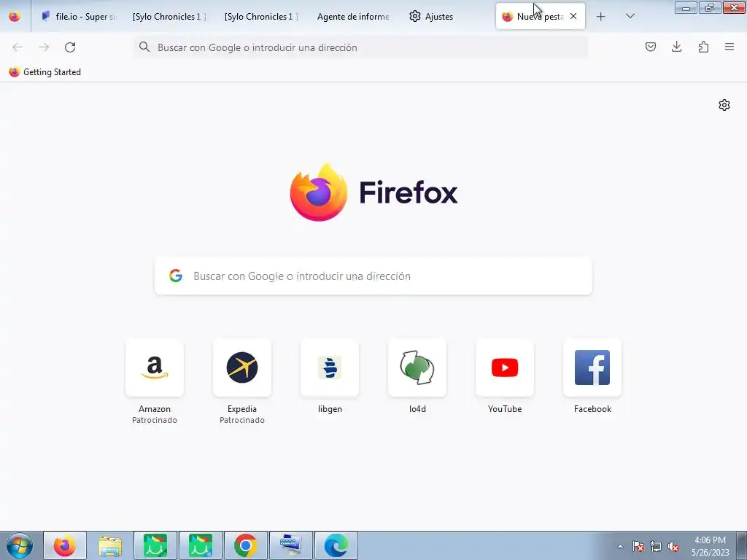Click the Firefox View icon left of the tabs
The image size is (747, 560).
15,16
